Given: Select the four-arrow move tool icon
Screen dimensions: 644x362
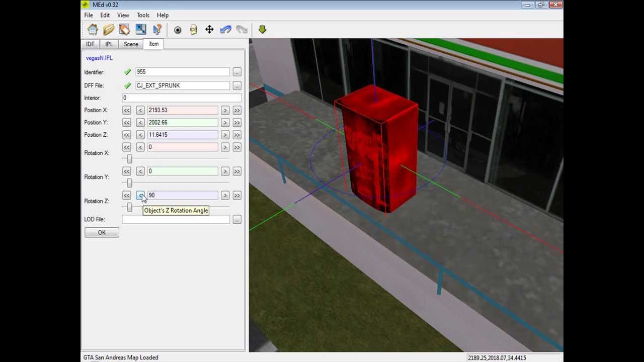Looking at the screenshot, I should click(209, 30).
